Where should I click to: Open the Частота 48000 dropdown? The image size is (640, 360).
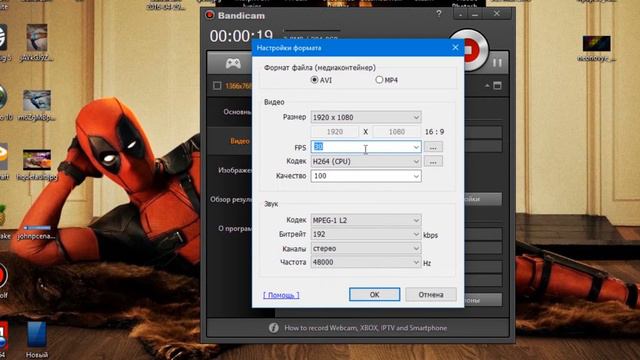click(x=366, y=262)
